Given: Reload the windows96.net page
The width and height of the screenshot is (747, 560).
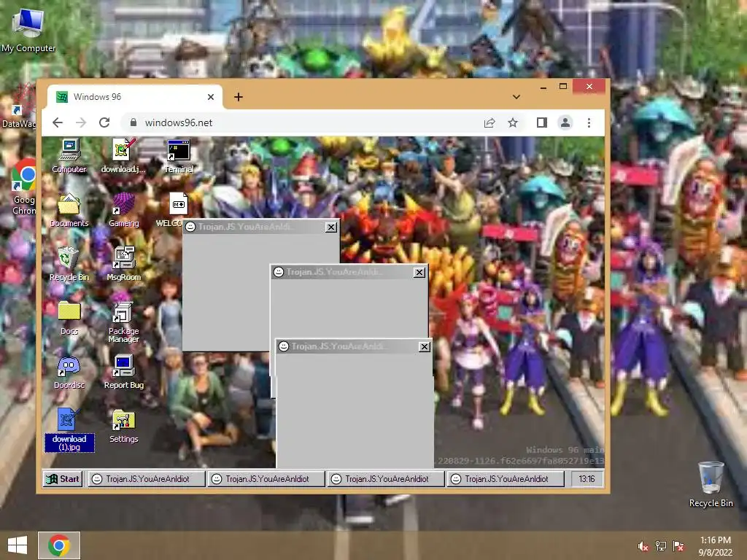Looking at the screenshot, I should coord(104,122).
